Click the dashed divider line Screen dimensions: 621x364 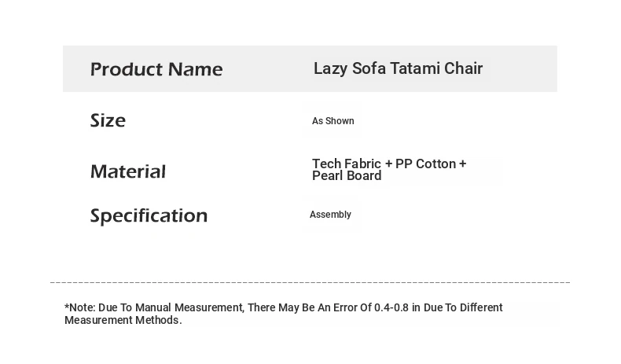tap(310, 282)
